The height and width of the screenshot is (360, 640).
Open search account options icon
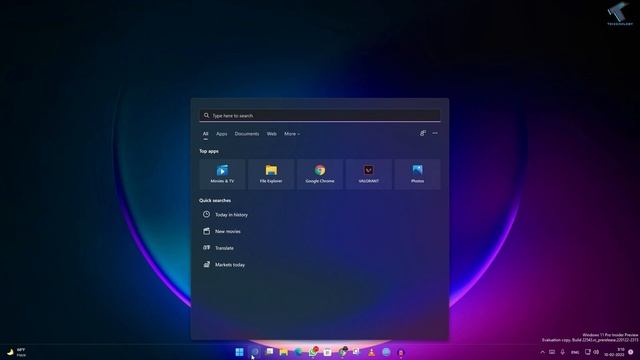[x=422, y=133]
